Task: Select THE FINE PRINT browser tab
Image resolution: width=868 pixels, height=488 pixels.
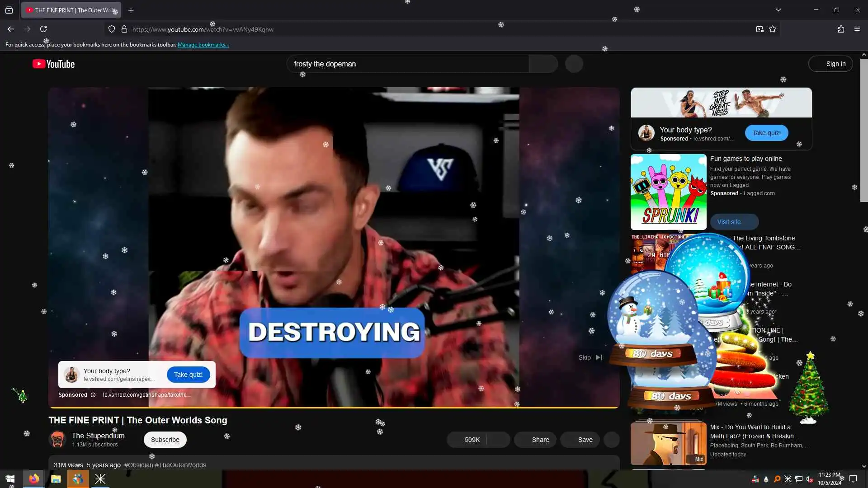Action: click(x=68, y=10)
